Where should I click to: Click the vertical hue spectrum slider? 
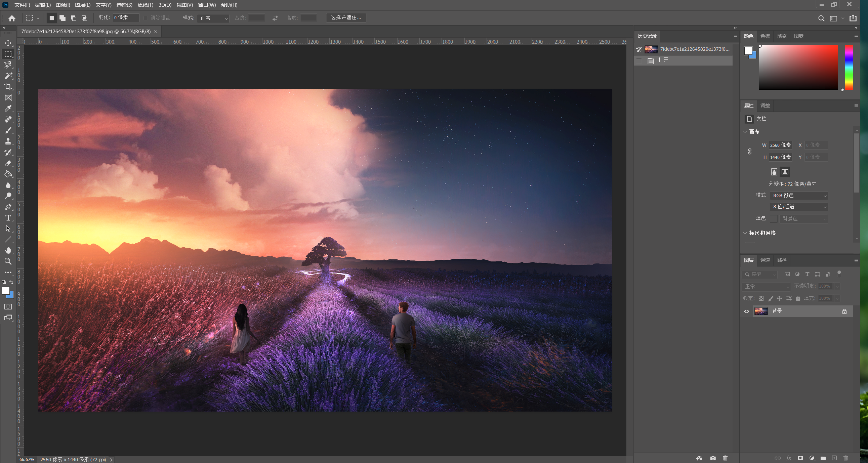point(849,68)
